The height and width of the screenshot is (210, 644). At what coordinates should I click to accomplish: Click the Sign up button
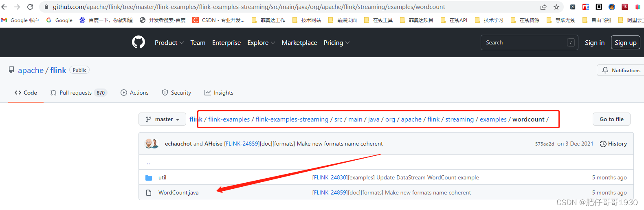(626, 42)
